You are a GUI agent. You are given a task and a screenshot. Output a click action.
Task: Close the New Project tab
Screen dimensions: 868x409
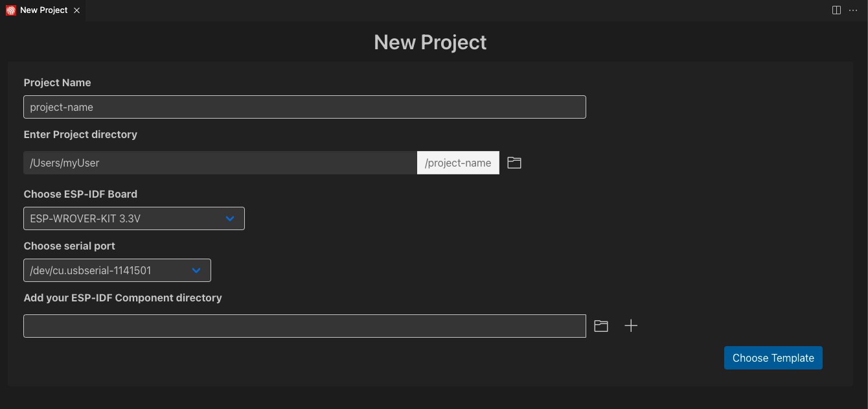76,10
